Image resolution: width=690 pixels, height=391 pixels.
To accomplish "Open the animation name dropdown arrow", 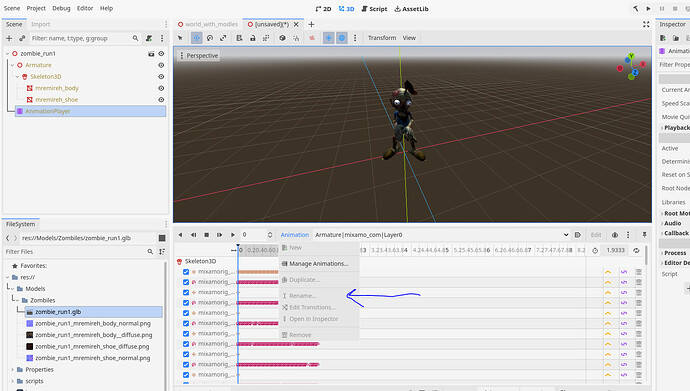I will [566, 235].
